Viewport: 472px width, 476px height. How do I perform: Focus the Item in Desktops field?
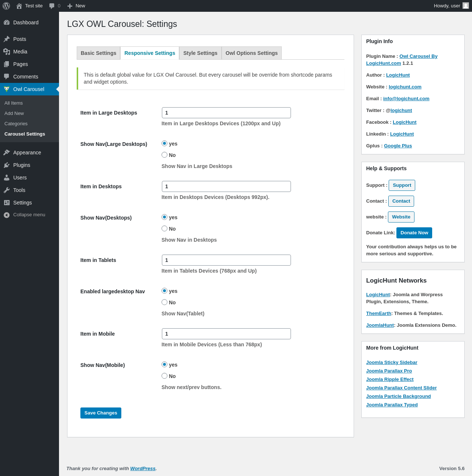(x=226, y=186)
